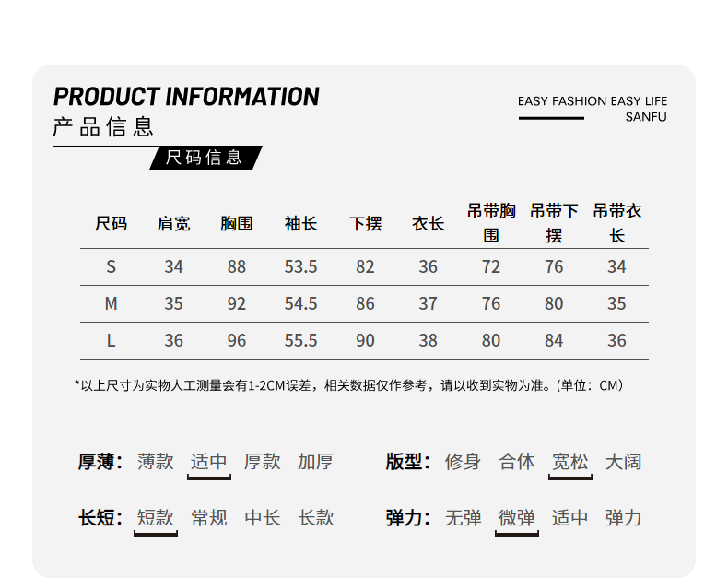
Task: Pick the 加厚 thickness option
Action: coord(315,462)
